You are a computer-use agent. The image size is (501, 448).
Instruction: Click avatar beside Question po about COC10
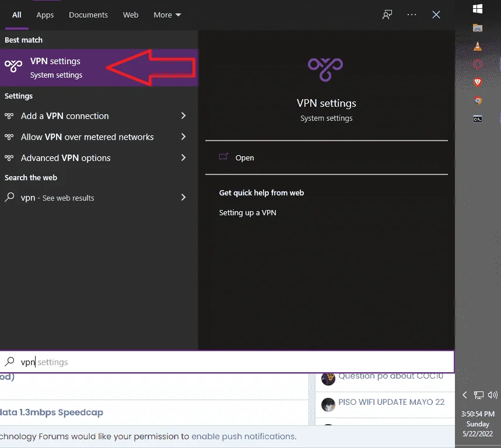(328, 379)
